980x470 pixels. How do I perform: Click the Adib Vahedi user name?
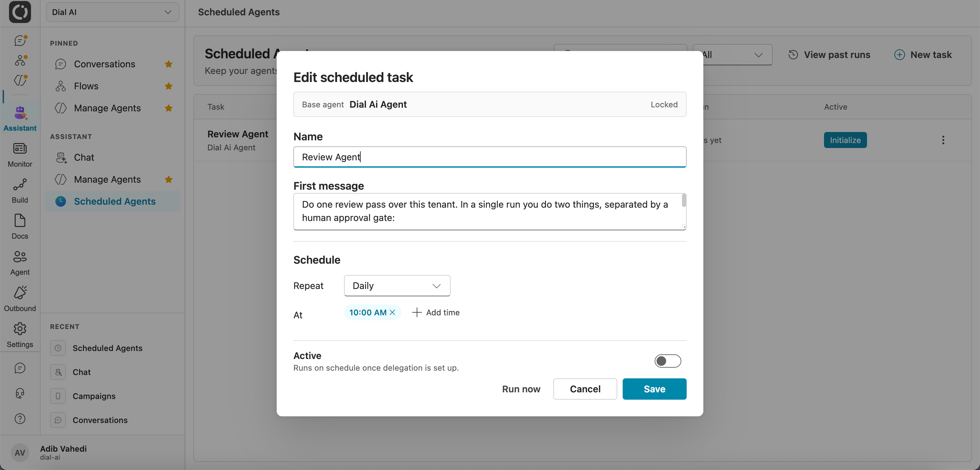[63, 449]
